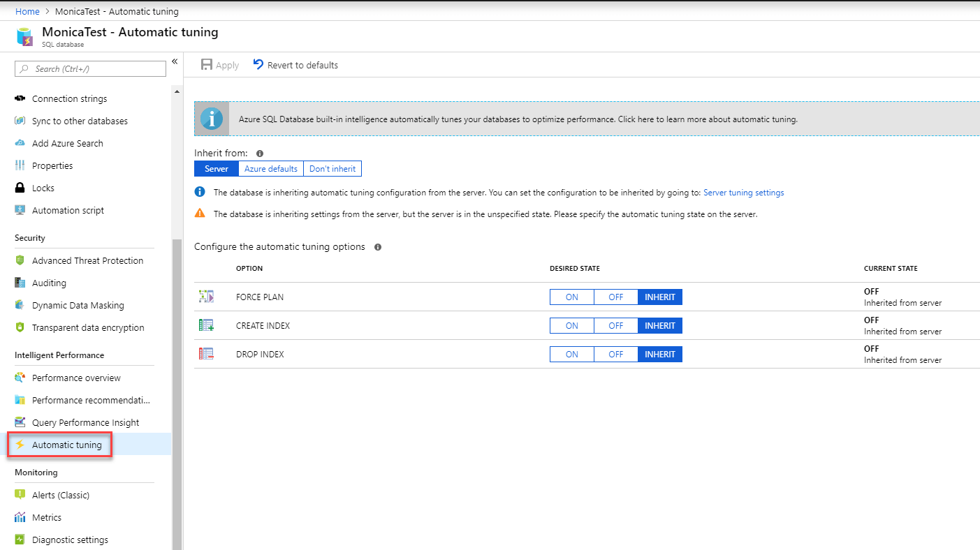
Task: Click Revert to defaults
Action: pyautogui.click(x=295, y=65)
